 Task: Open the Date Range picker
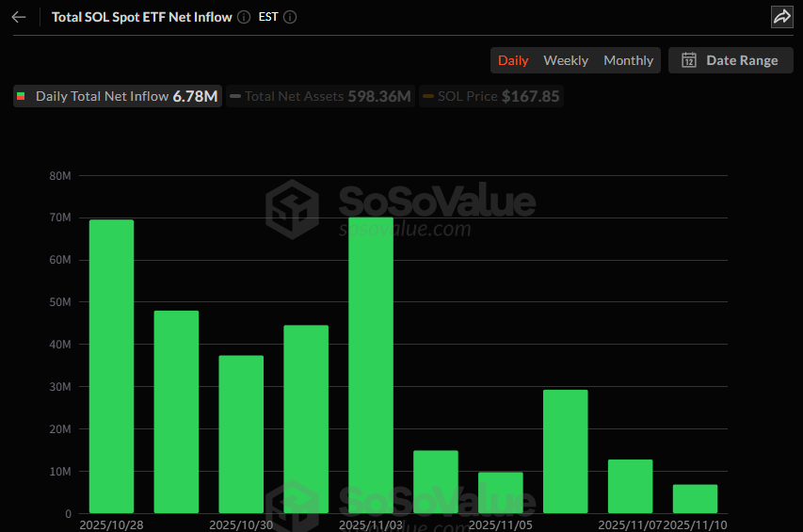(731, 60)
